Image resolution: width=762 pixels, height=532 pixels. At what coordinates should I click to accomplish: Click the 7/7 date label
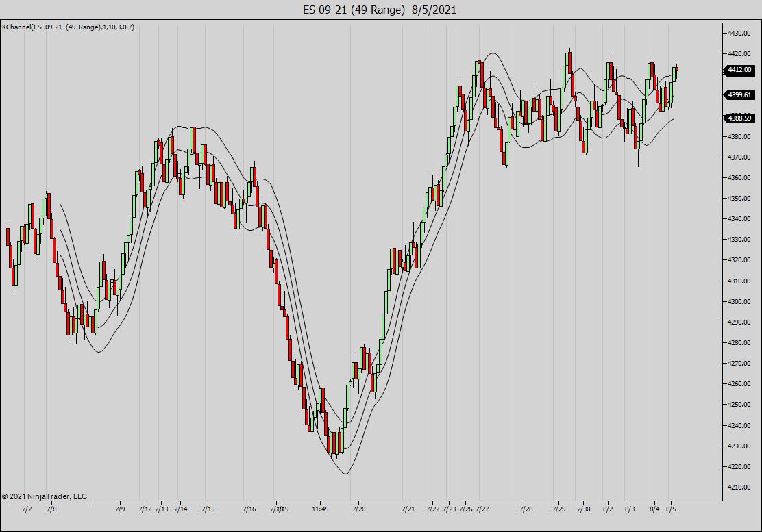27,509
